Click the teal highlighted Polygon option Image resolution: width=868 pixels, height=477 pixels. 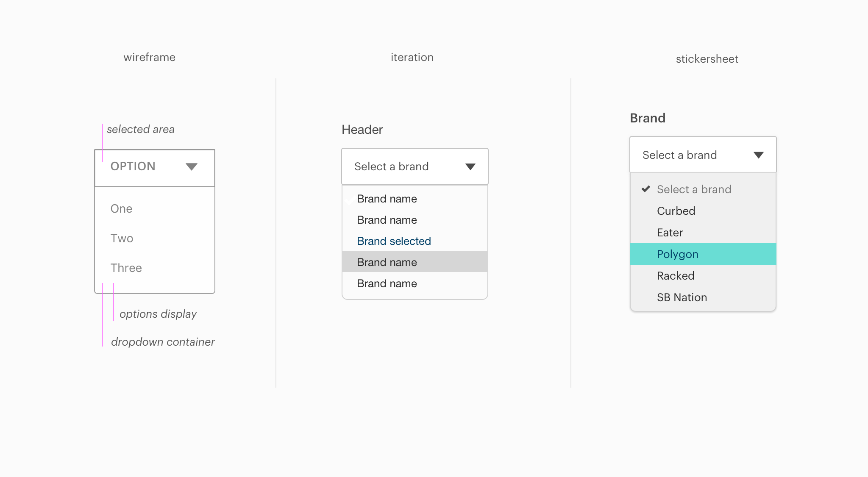tap(703, 254)
